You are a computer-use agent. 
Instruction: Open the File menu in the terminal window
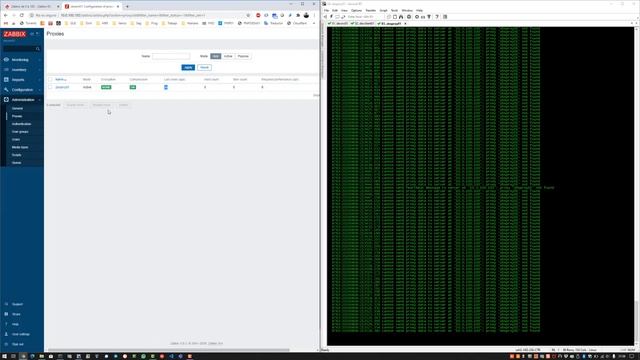tap(326, 10)
